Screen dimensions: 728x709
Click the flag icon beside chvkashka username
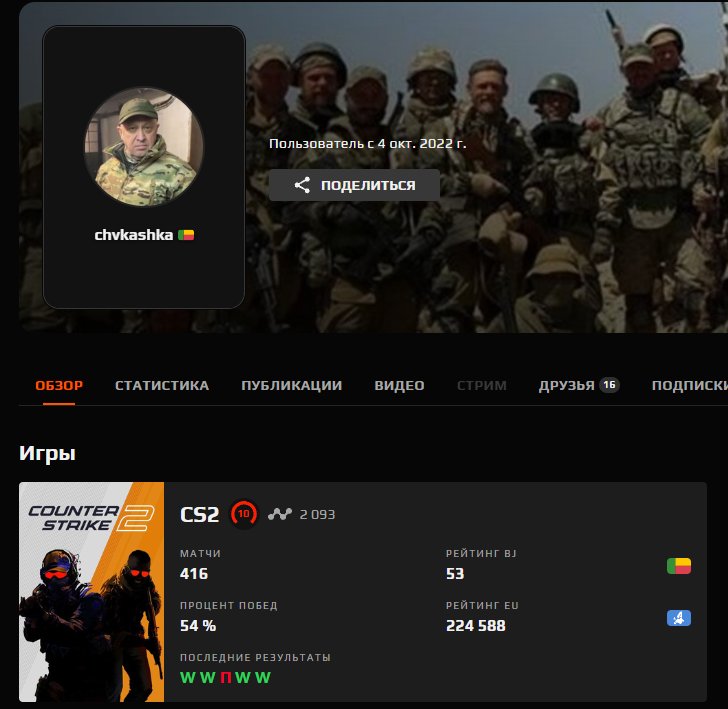[x=186, y=235]
